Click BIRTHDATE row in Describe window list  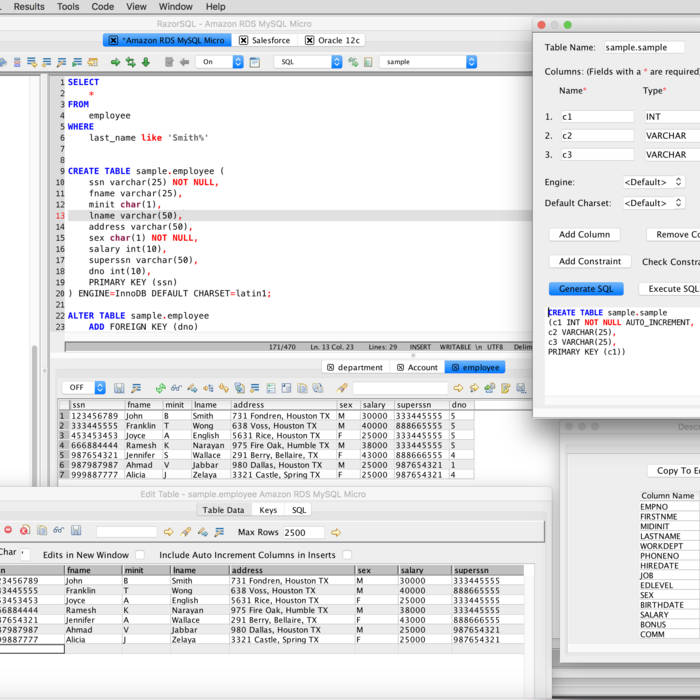pyautogui.click(x=669, y=605)
